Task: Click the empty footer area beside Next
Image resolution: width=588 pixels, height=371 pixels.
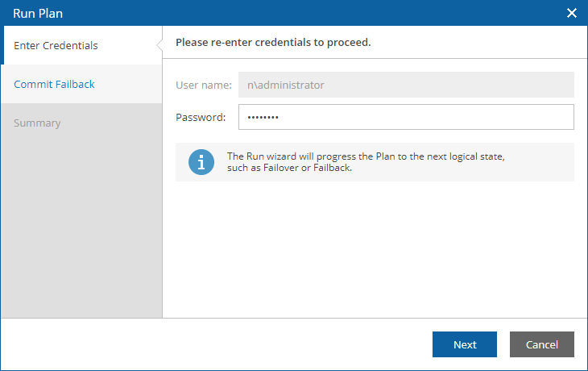Action: click(216, 344)
